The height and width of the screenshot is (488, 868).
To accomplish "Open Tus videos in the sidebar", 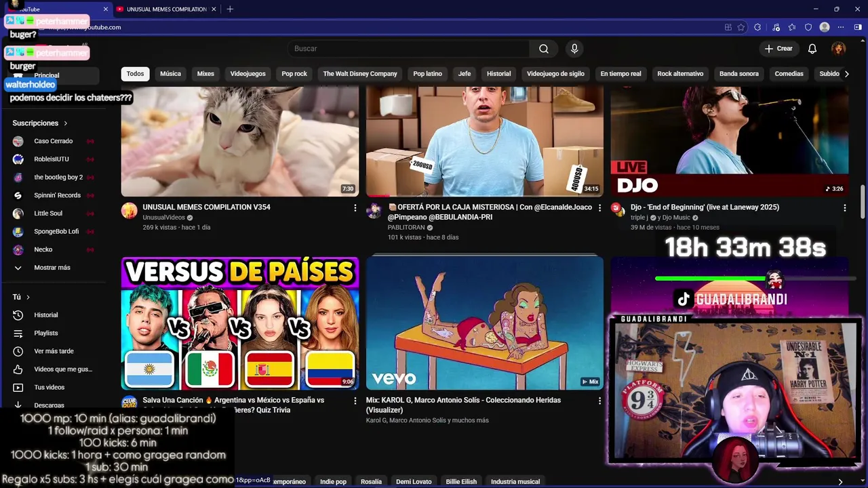I will point(50,388).
